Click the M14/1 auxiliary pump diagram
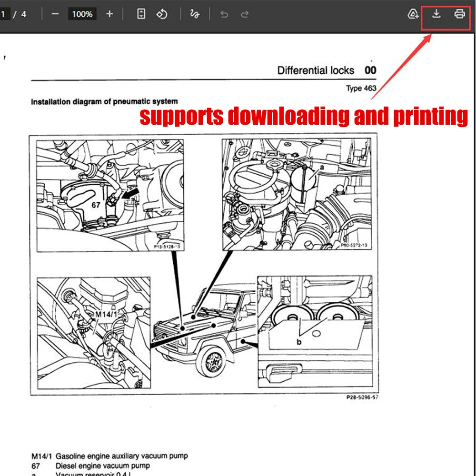Screen dimensions: 476x476 tap(93, 332)
